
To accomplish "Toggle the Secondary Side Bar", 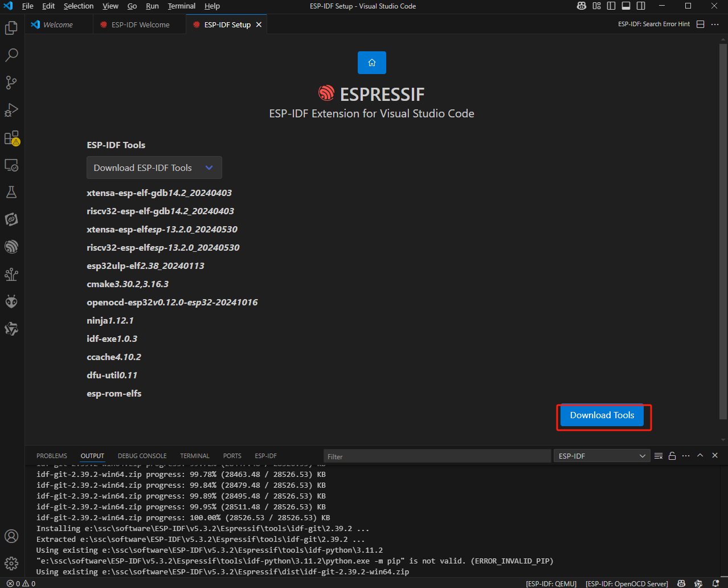I will coord(641,6).
